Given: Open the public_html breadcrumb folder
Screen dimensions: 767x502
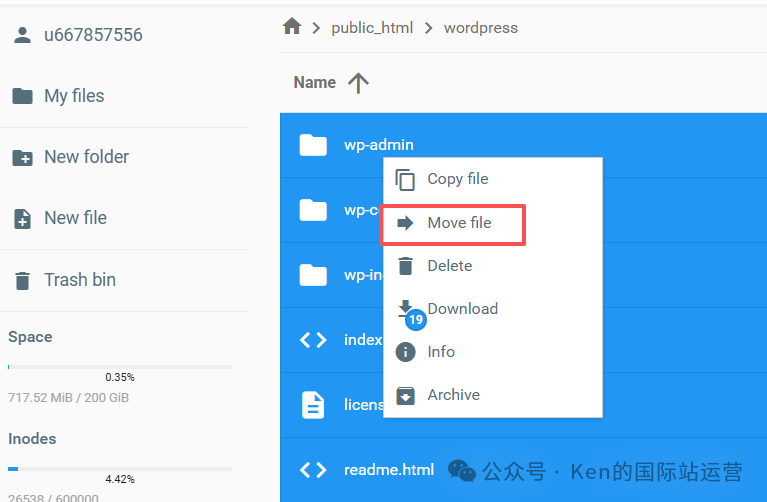Looking at the screenshot, I should click(x=372, y=28).
